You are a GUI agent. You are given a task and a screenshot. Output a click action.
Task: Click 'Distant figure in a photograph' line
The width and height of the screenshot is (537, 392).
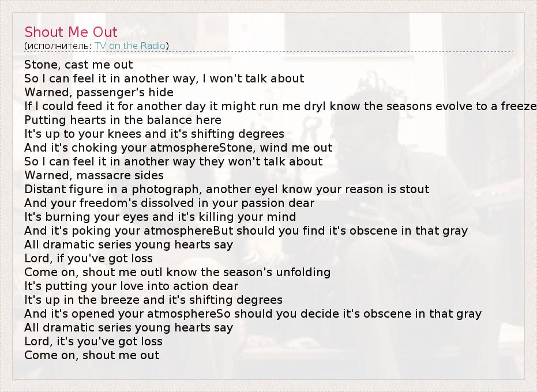[227, 190]
